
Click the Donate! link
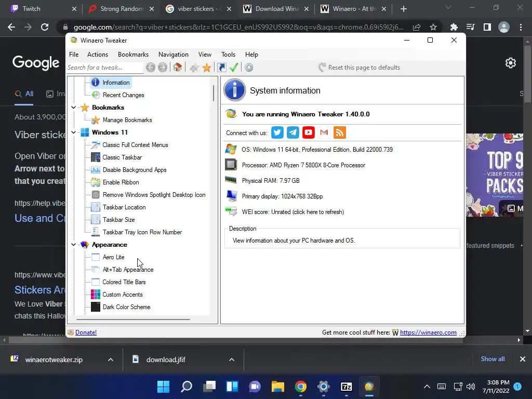tap(86, 332)
